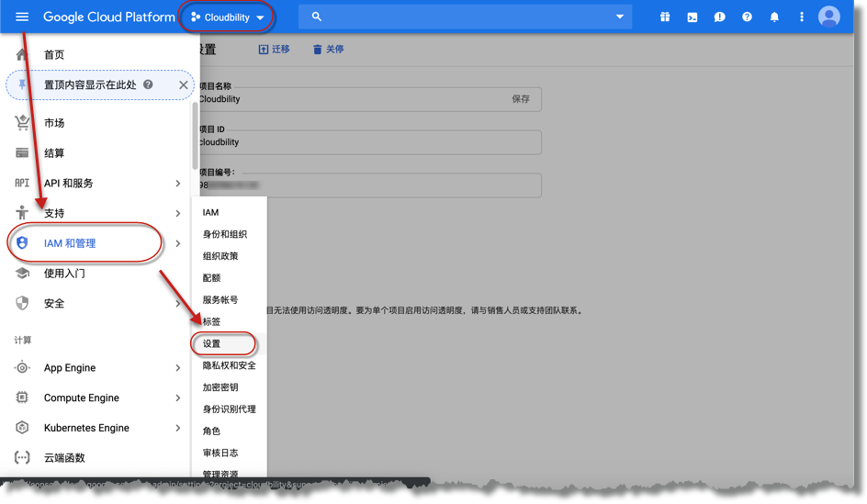867x504 pixels.
Task: Click the Compute Engine chip icon
Action: [x=22, y=398]
